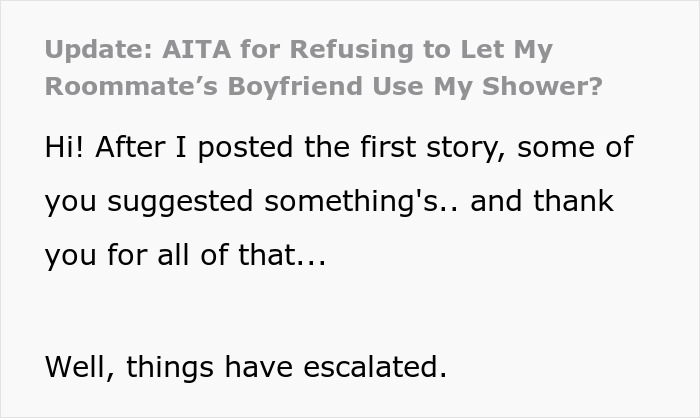
Task: Click the word 'things' in the last sentence
Action: pos(170,367)
